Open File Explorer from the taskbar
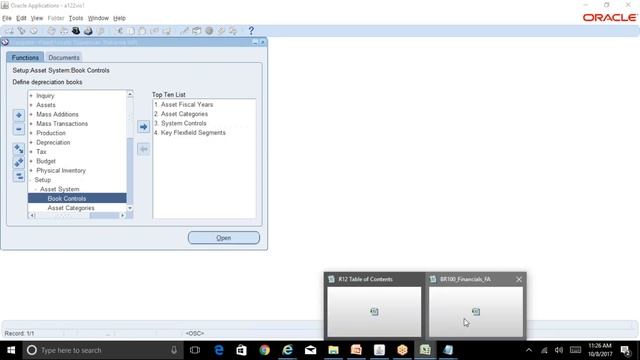 pyautogui.click(x=333, y=350)
